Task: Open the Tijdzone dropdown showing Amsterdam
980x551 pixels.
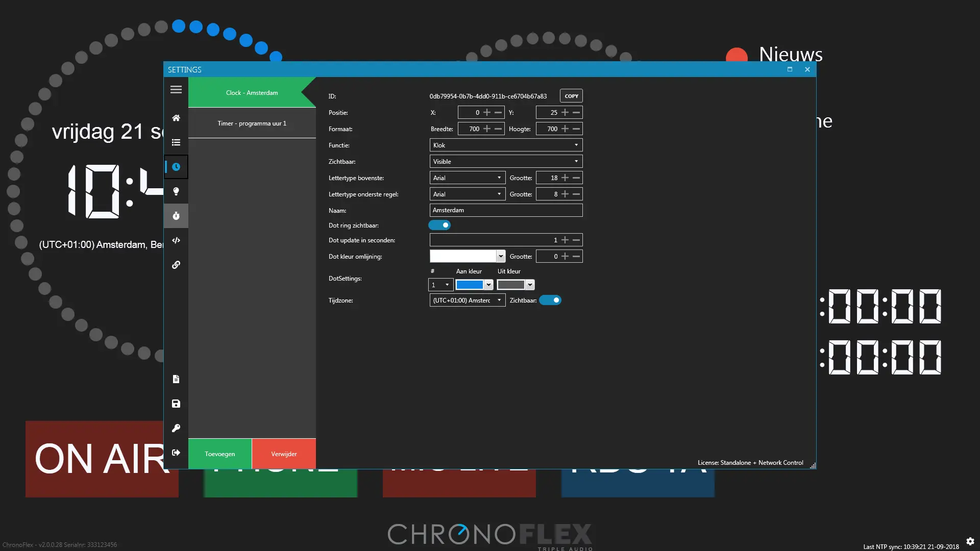Action: 468,300
